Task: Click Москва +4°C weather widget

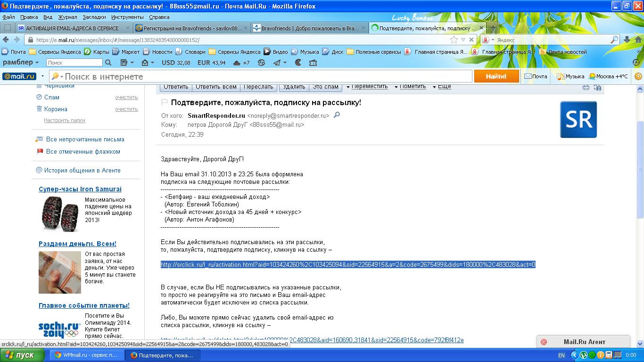Action: (x=608, y=76)
